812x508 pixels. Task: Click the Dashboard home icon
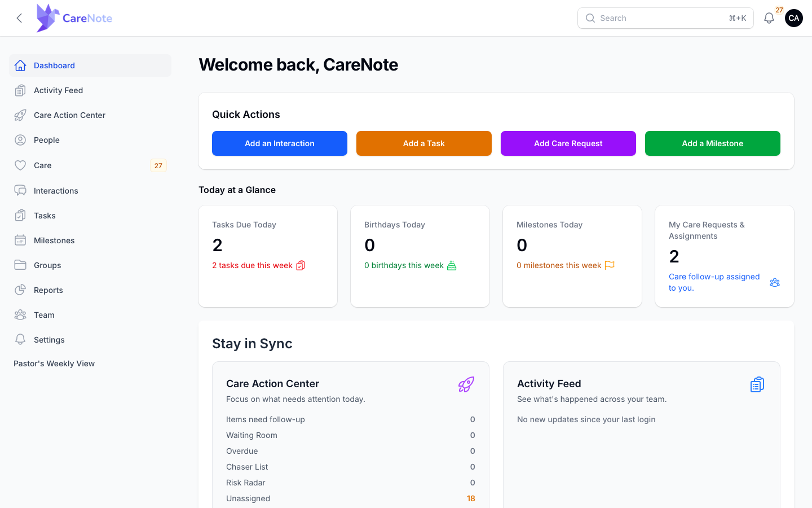(20, 65)
